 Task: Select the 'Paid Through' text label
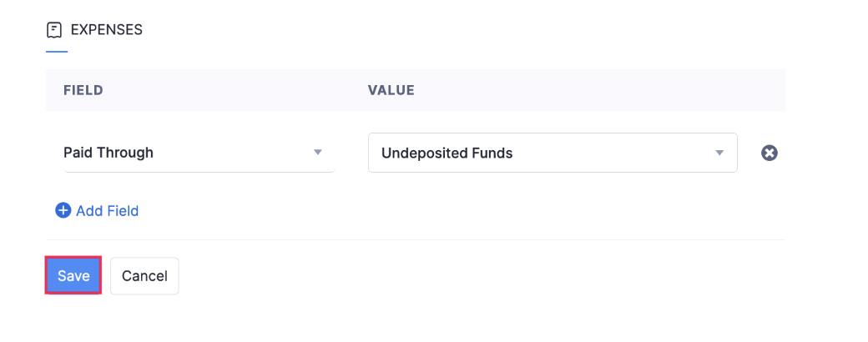pyautogui.click(x=108, y=153)
